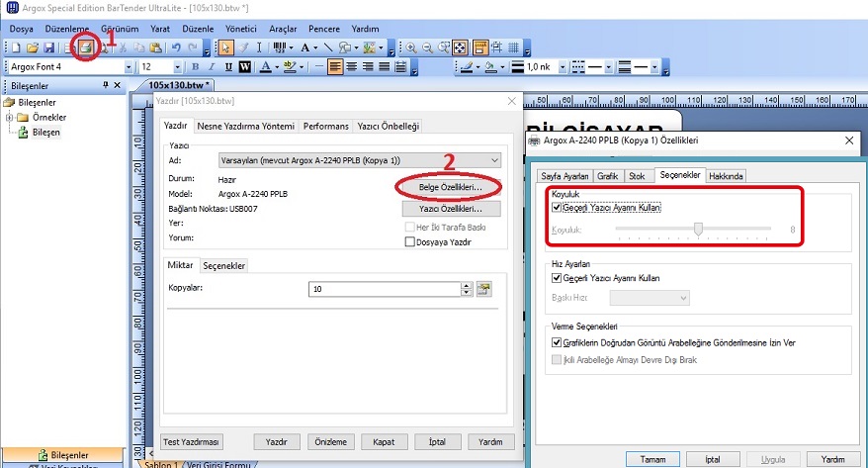This screenshot has width=868, height=468.
Task: Toggle Grafiklerin Doğrudan Görüntü Arabelleğine checkbox
Action: pos(559,342)
